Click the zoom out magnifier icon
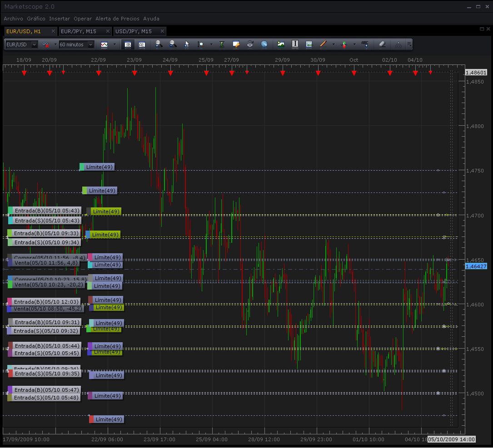Image resolution: width=493 pixels, height=448 pixels. [173, 44]
